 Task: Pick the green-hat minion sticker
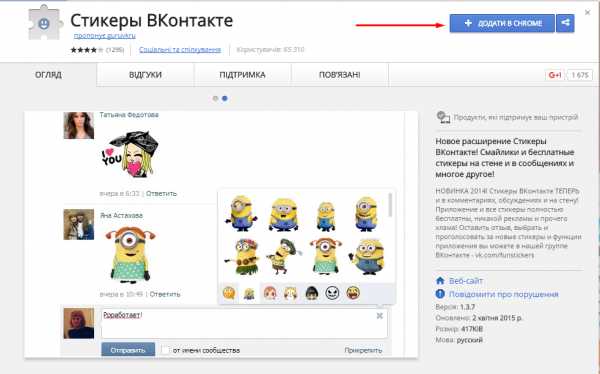click(x=283, y=256)
